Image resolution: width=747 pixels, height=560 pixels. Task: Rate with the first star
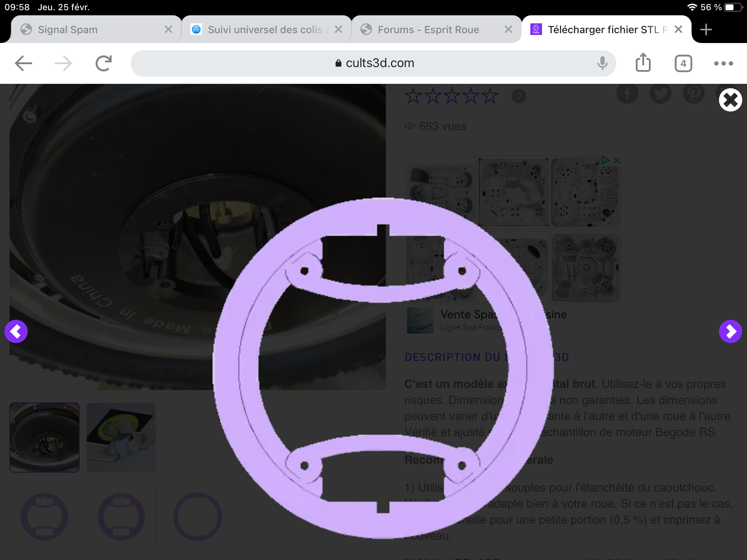[414, 96]
